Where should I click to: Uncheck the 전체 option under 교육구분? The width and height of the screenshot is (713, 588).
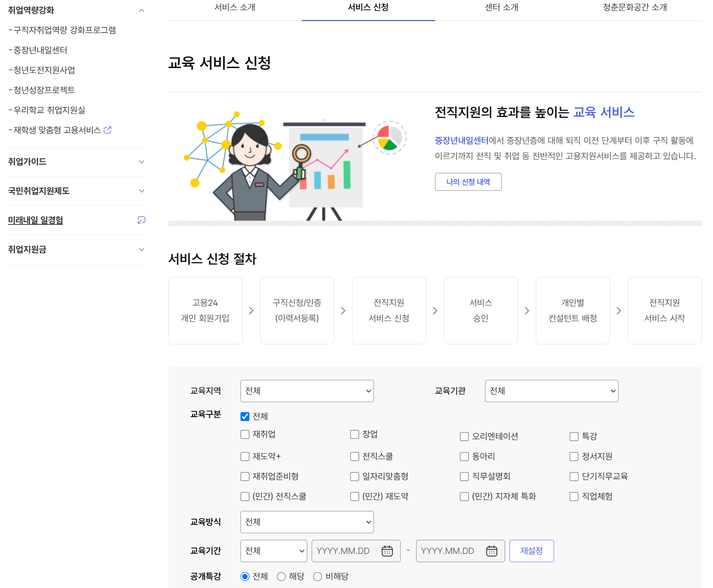[245, 416]
